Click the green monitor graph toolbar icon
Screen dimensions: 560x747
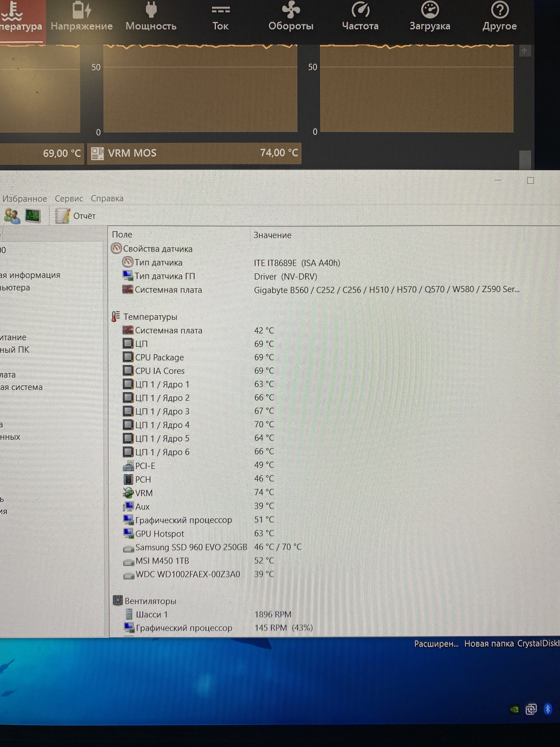pos(33,216)
